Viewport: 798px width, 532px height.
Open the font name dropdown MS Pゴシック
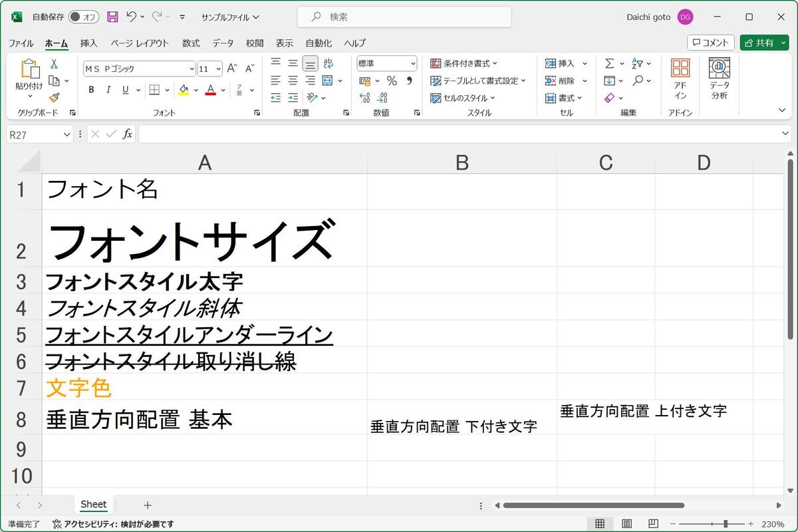pos(192,68)
